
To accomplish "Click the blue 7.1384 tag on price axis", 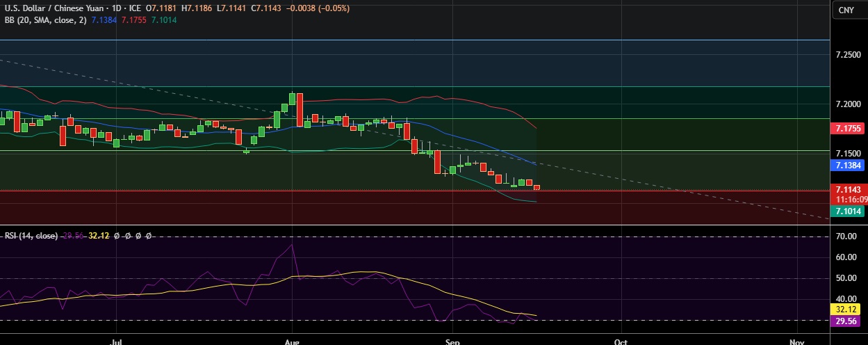I will (x=848, y=166).
